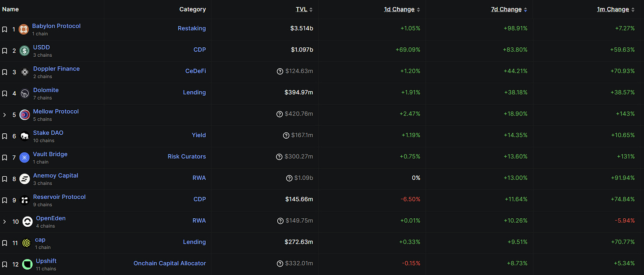This screenshot has height=275, width=644.
Task: Click the Category column header
Action: tap(192, 9)
